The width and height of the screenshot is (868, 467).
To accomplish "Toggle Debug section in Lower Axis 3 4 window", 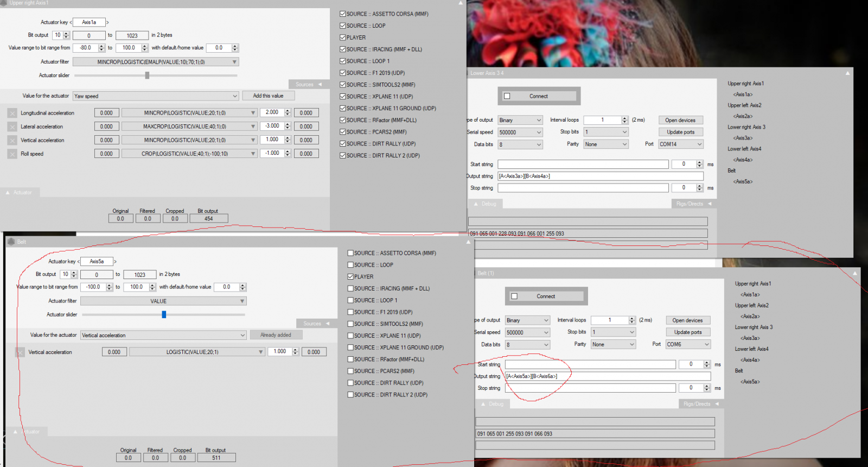I will point(486,204).
